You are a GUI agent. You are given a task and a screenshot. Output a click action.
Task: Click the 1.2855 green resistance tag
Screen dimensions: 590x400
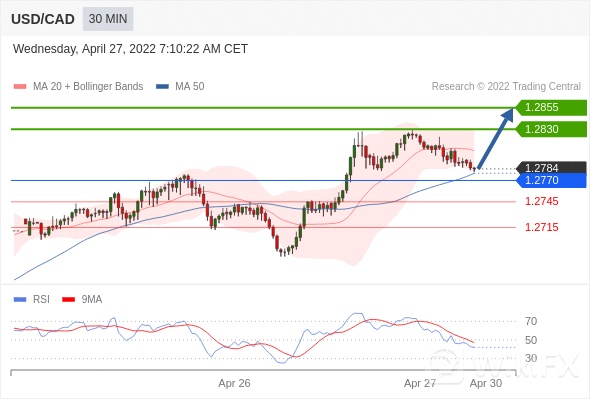pyautogui.click(x=551, y=108)
